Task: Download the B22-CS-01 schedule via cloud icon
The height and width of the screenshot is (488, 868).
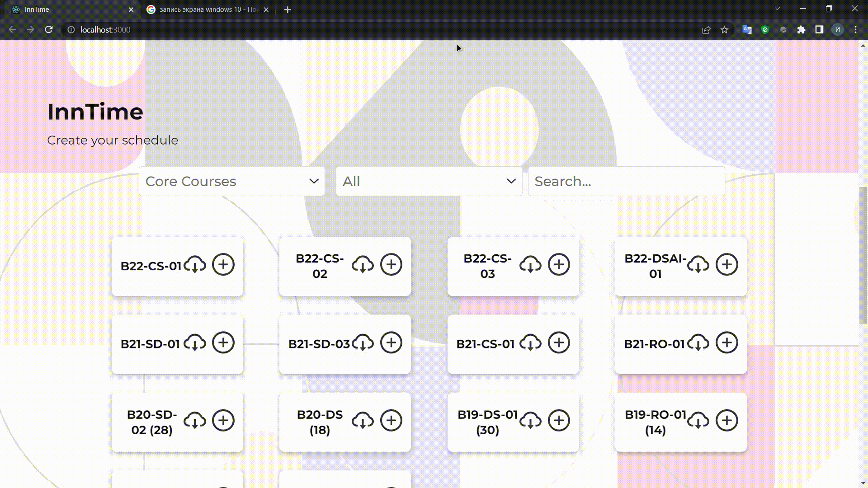Action: [x=195, y=265]
